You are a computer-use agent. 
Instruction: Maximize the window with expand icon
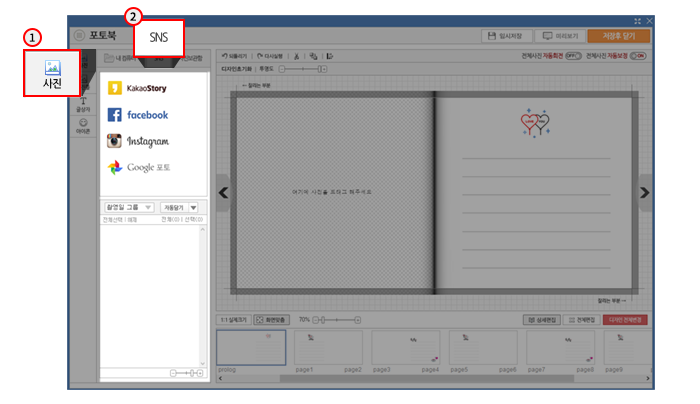[637, 21]
